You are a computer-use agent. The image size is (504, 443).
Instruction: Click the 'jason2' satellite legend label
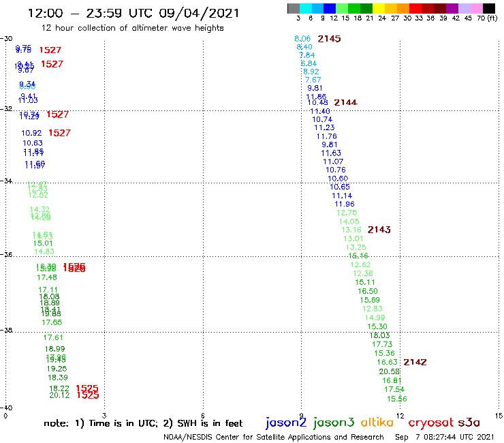[286, 423]
